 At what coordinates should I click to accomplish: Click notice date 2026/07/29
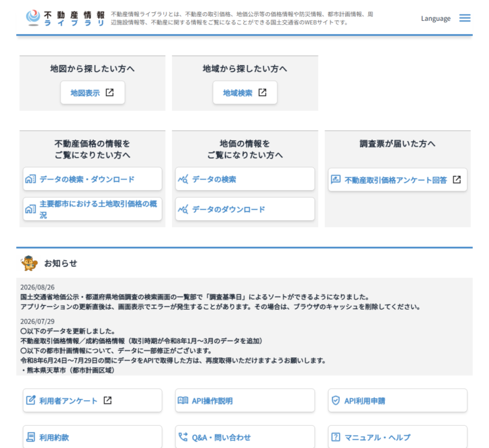click(x=38, y=322)
